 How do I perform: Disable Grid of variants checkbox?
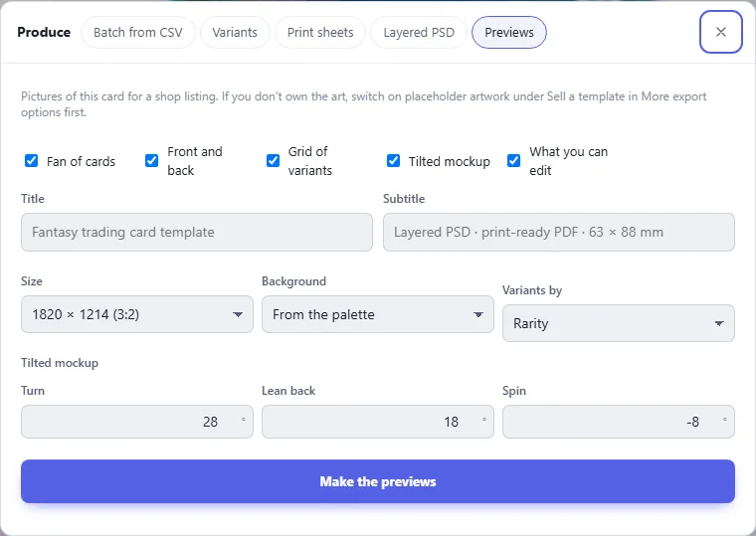pos(273,160)
